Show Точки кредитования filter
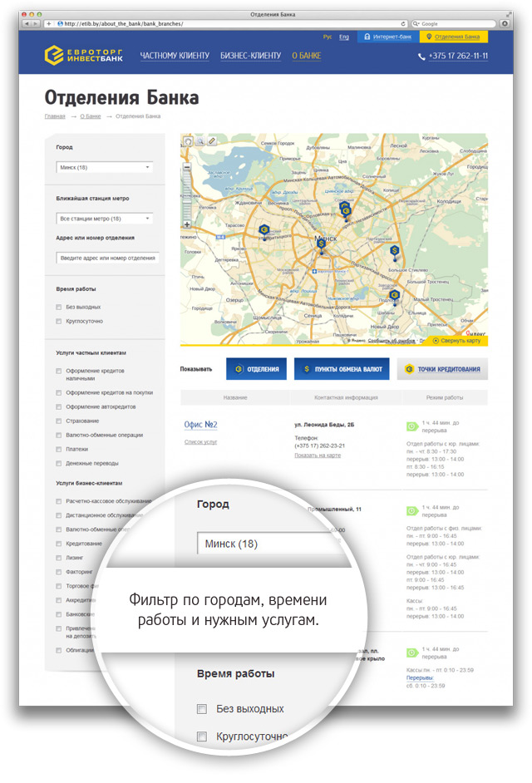The height and width of the screenshot is (783, 532). [x=442, y=369]
